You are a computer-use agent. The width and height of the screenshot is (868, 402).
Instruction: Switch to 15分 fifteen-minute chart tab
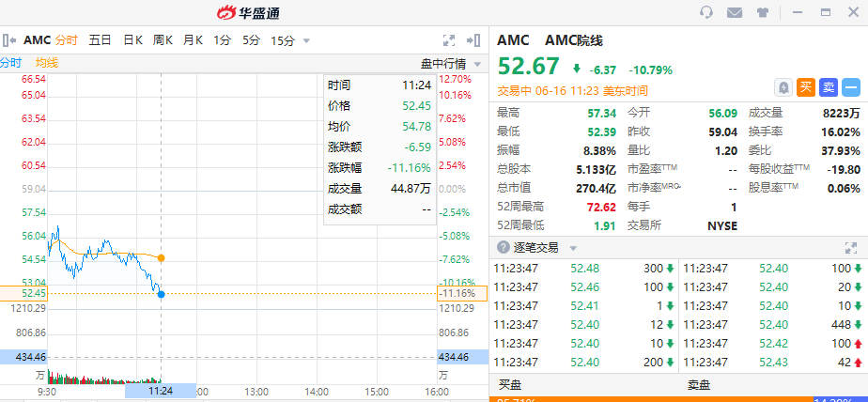(x=283, y=40)
